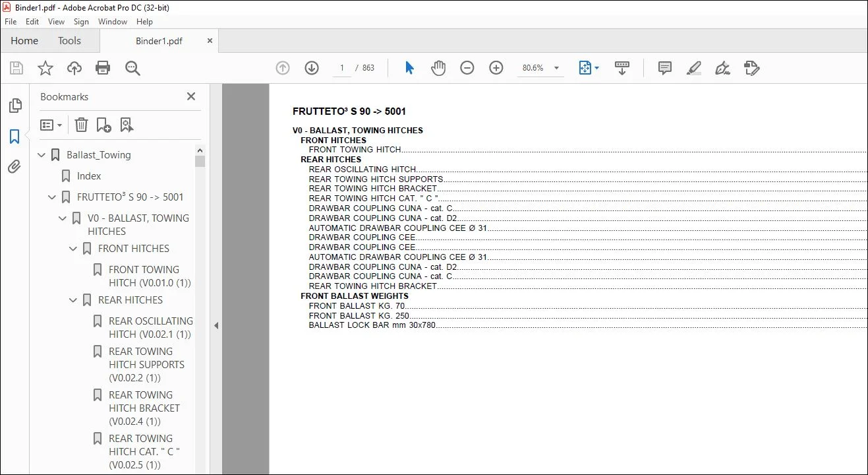This screenshot has height=475, width=868.
Task: Select the Index bookmark
Action: coord(89,176)
